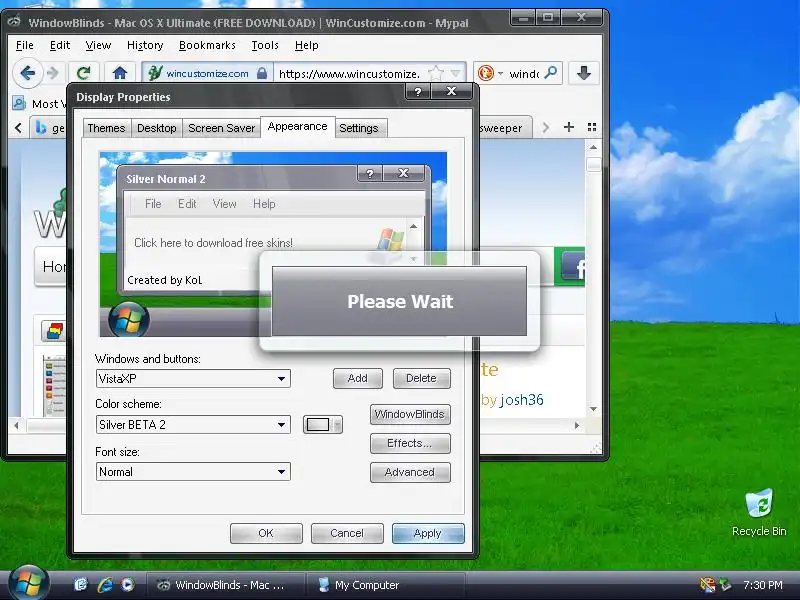Launch Windows Media Player quick launch icon
The height and width of the screenshot is (600, 800).
pyautogui.click(x=128, y=585)
